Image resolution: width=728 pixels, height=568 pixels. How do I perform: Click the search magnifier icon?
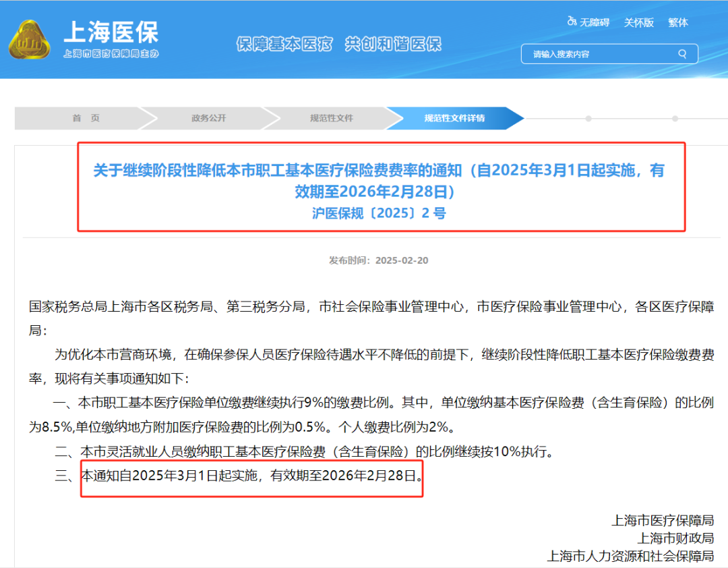(x=682, y=54)
